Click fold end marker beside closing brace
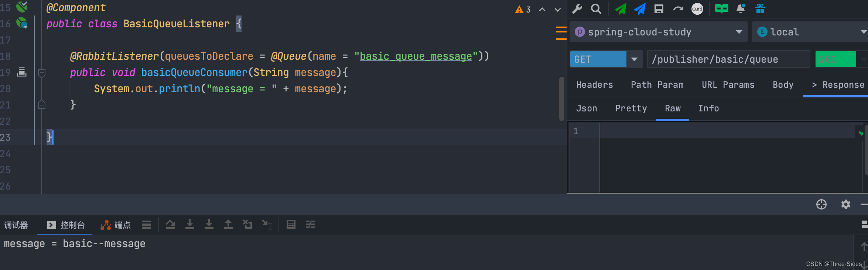 tap(42, 105)
